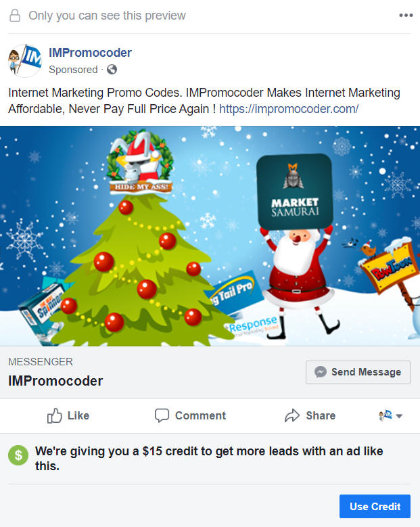This screenshot has height=527, width=420.
Task: Click the Messenger icon in Send Message
Action: point(320,372)
